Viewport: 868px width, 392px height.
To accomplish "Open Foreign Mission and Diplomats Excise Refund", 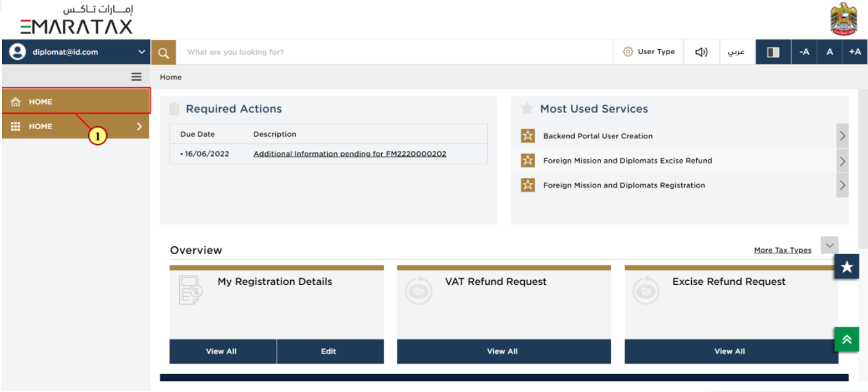I will pos(627,161).
